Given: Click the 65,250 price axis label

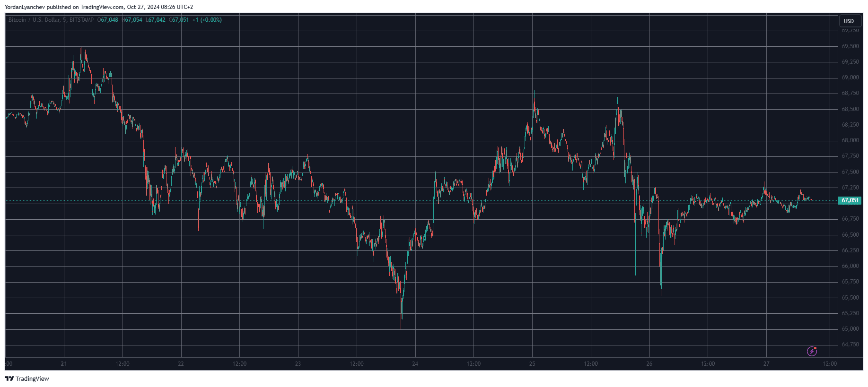Looking at the screenshot, I should tap(850, 313).
